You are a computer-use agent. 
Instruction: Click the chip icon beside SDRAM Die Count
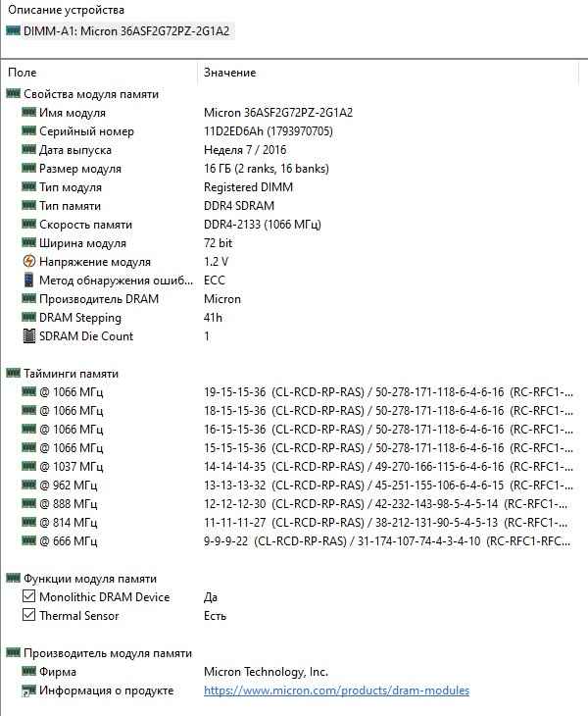coord(28,336)
